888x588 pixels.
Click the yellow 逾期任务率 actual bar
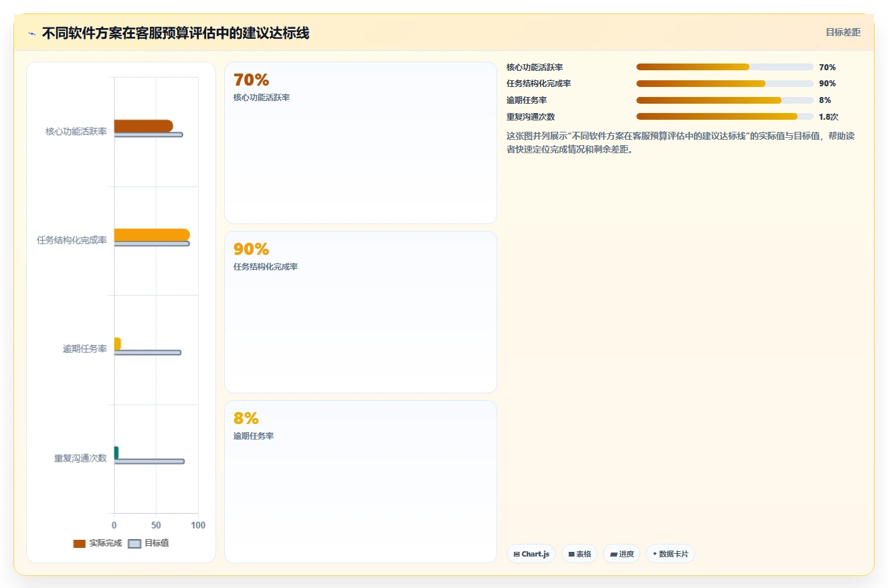pyautogui.click(x=118, y=344)
